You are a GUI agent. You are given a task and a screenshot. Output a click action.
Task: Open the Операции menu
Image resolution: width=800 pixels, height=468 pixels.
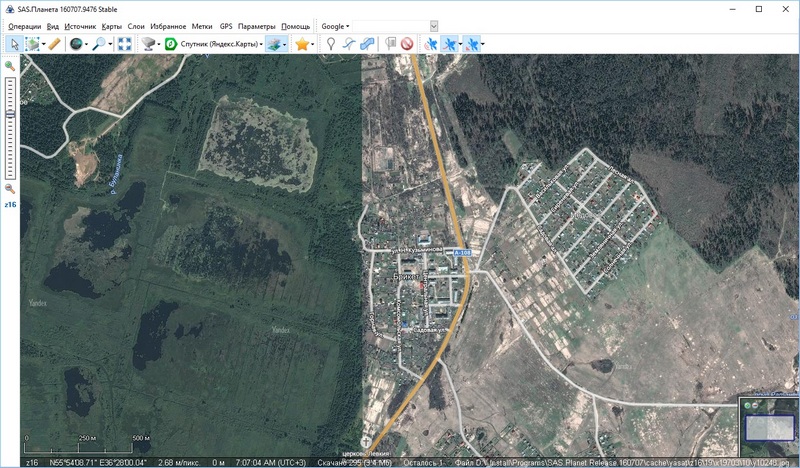[24, 25]
